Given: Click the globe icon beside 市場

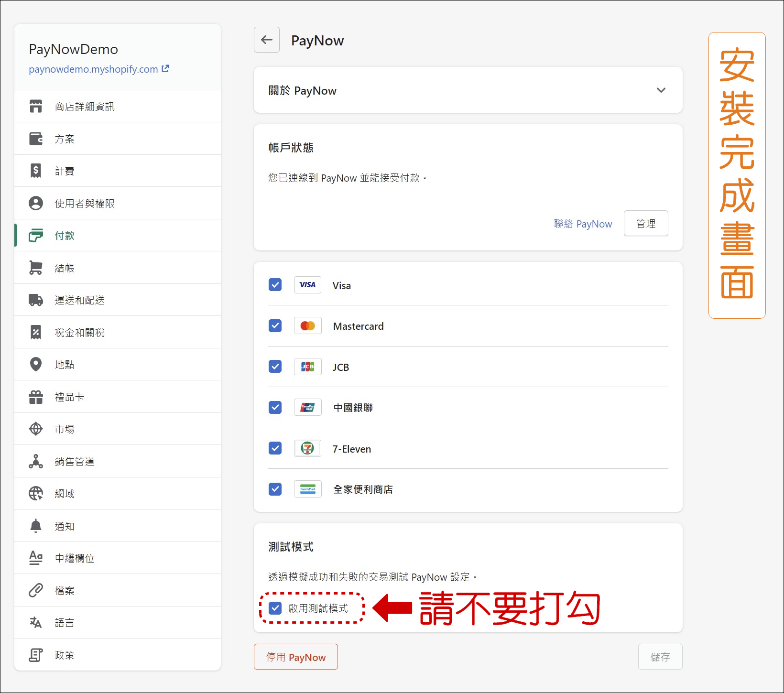Looking at the screenshot, I should pos(36,429).
